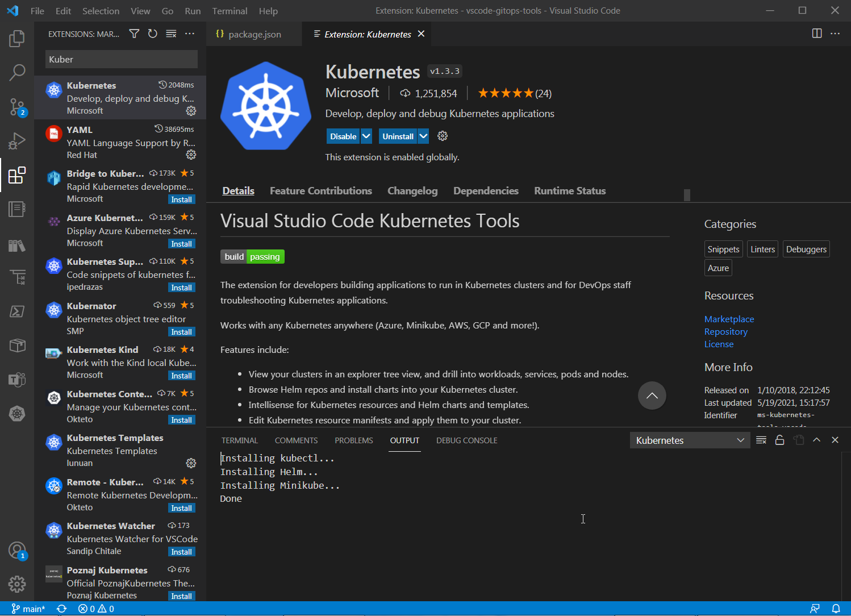The width and height of the screenshot is (851, 616).
Task: Open the Repository link under Resources
Action: click(725, 331)
